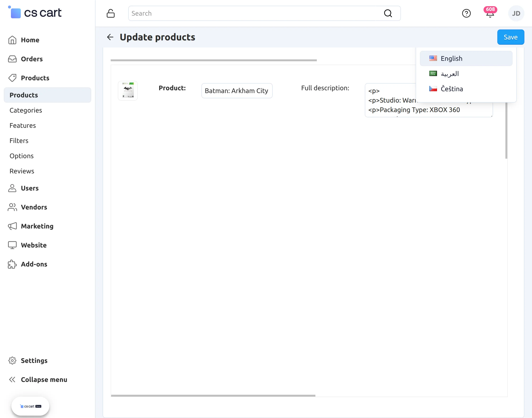This screenshot has height=418, width=532.
Task: Click the Arabic flag icon
Action: tap(433, 73)
